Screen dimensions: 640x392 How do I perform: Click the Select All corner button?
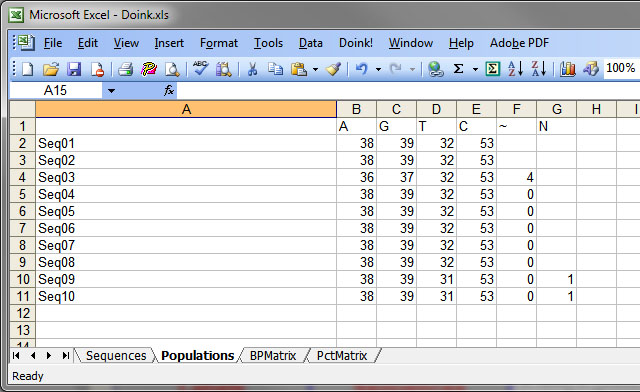click(x=22, y=109)
